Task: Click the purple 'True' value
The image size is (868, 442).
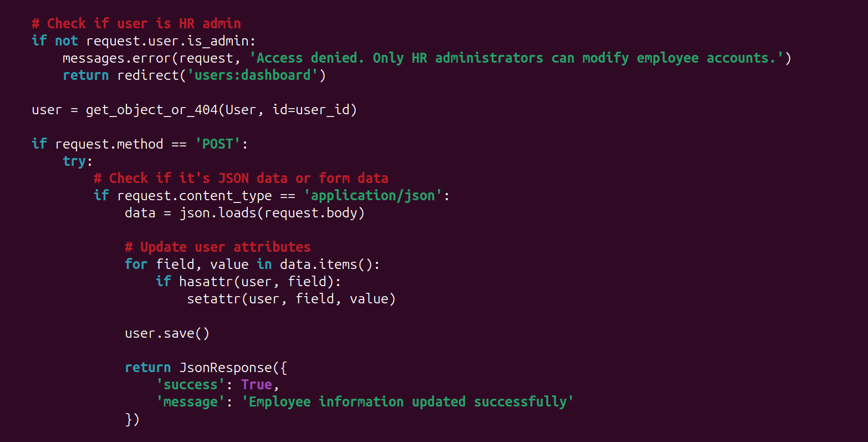Action: [256, 385]
